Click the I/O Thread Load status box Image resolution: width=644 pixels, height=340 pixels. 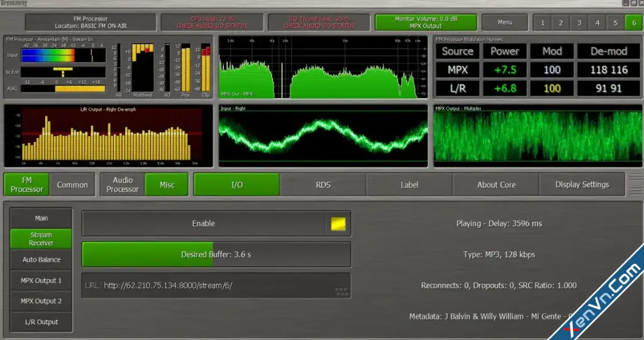(319, 22)
